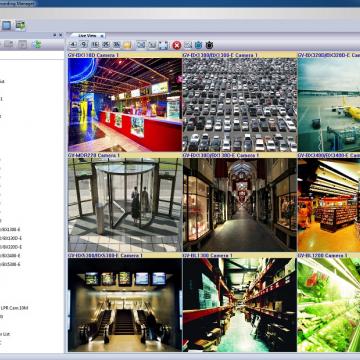Click the blue monitor icon in main toolbar
This screenshot has height=360, width=360.
tap(7, 25)
